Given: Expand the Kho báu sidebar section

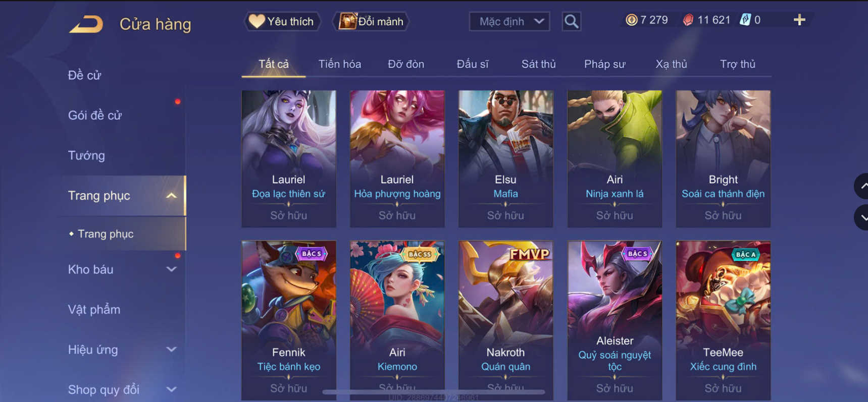Looking at the screenshot, I should 172,269.
